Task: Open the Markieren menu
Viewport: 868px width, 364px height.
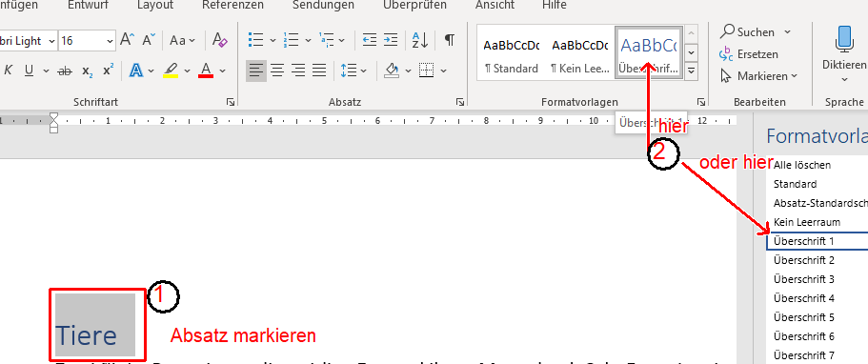Action: 759,76
